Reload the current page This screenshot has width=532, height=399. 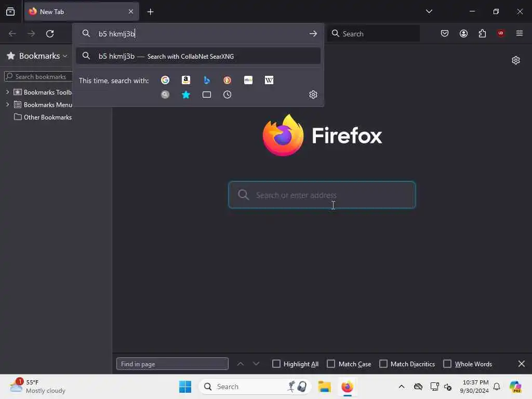click(50, 34)
